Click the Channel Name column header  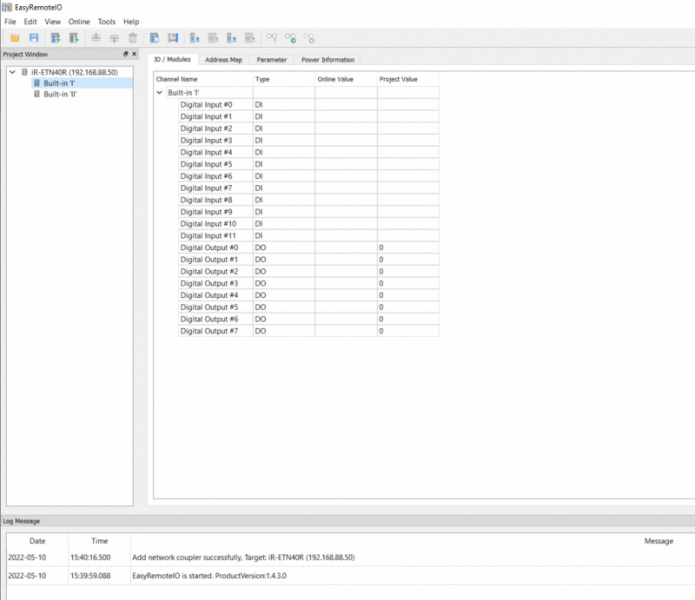click(x=177, y=78)
